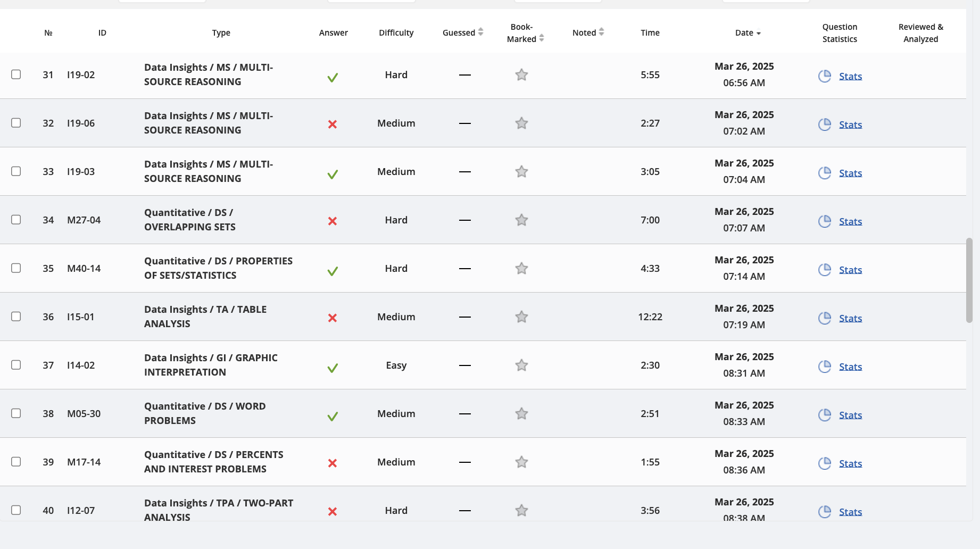The width and height of the screenshot is (980, 549).
Task: Open the pie chart icon for question 37
Action: (x=825, y=367)
